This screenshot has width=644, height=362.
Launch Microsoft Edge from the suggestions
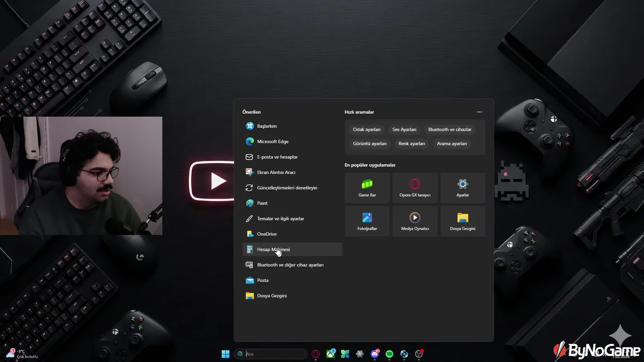pyautogui.click(x=292, y=141)
